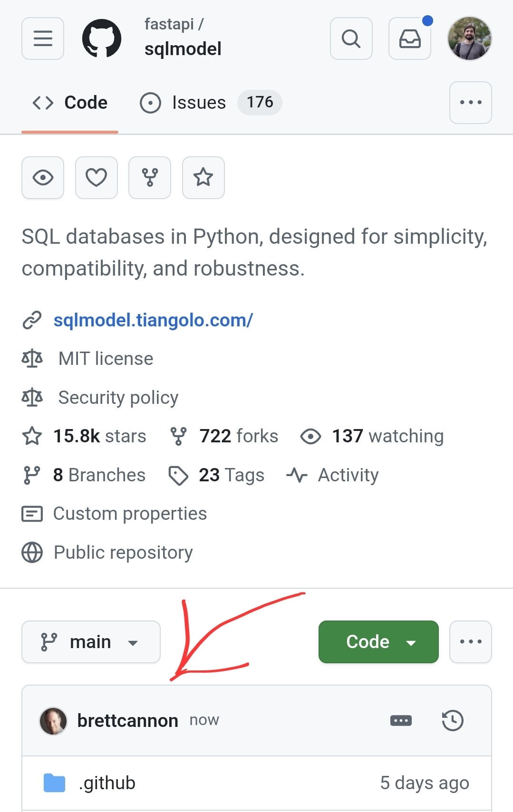Image resolution: width=513 pixels, height=812 pixels.
Task: Click the "5 days ago" timestamp
Action: pyautogui.click(x=425, y=783)
